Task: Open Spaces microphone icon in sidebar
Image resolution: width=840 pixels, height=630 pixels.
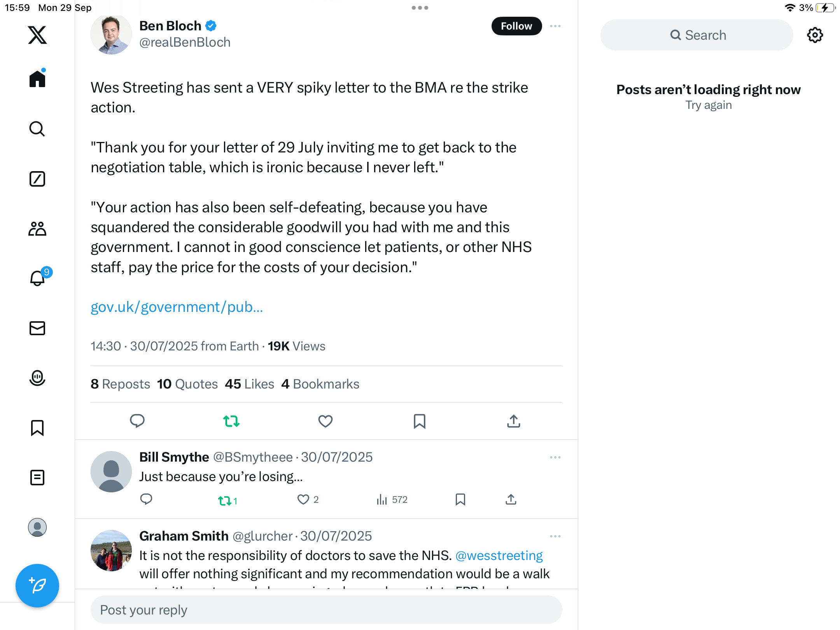Action: [x=37, y=378]
